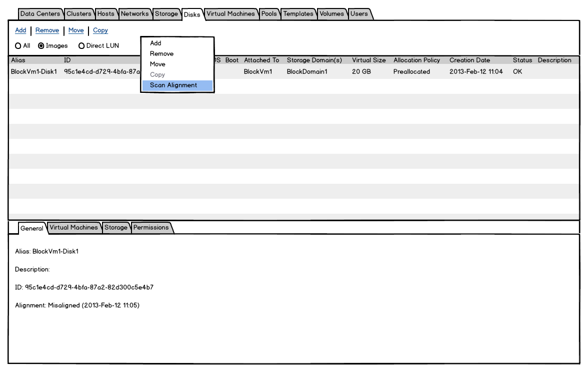This screenshot has width=588, height=372.
Task: Open the Templates tab
Action: click(x=298, y=14)
